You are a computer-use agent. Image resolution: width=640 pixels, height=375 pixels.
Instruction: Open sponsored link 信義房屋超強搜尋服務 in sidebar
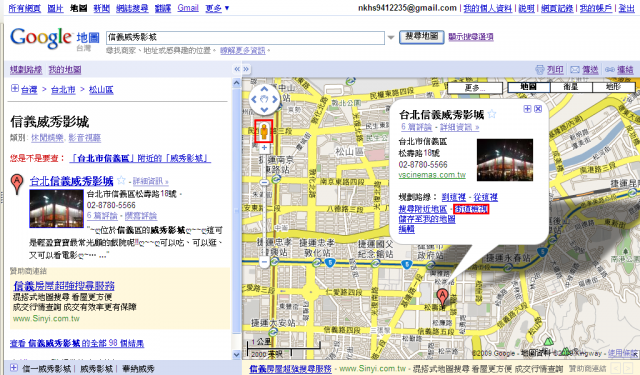coord(64,285)
